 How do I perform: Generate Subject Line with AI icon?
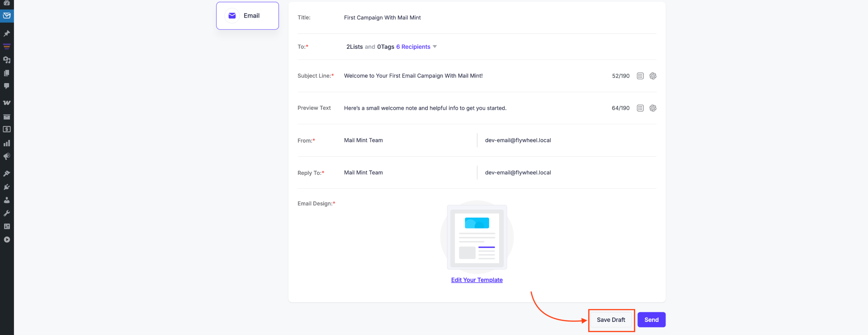[x=653, y=76]
